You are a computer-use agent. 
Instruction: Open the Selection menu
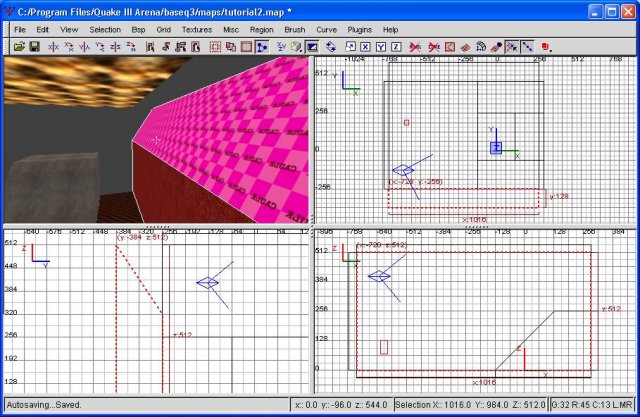click(x=105, y=29)
